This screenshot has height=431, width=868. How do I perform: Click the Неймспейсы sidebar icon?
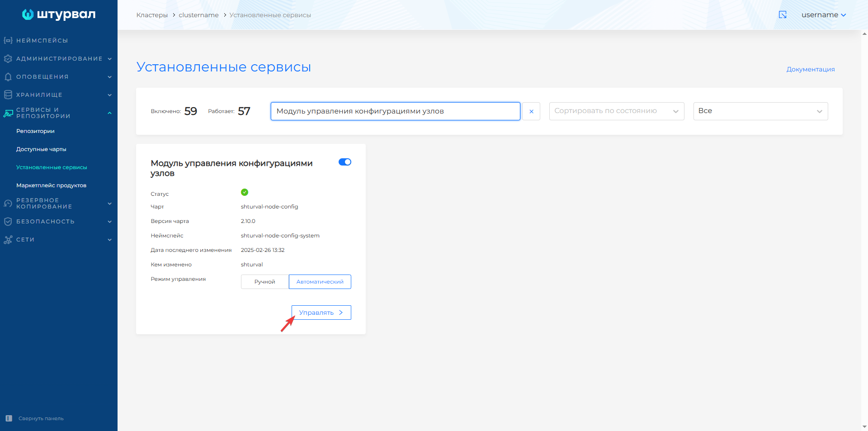pyautogui.click(x=8, y=41)
